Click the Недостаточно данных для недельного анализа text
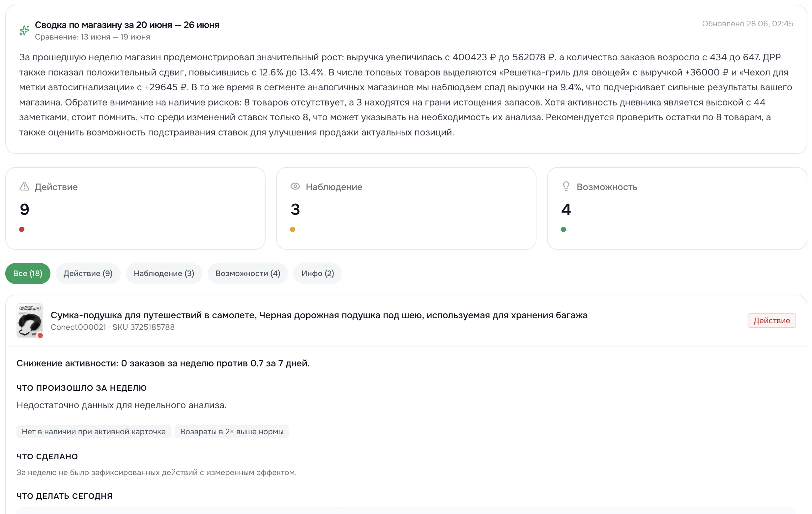 [121, 405]
